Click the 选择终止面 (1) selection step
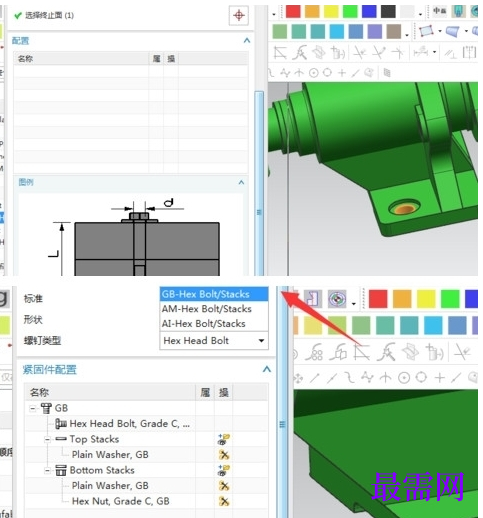483x518 pixels. (x=44, y=15)
